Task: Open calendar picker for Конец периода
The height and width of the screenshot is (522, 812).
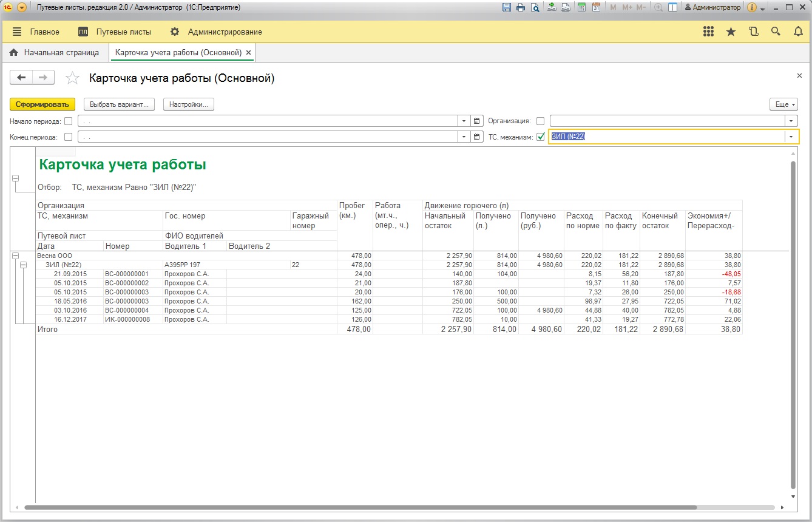Action: coord(476,137)
